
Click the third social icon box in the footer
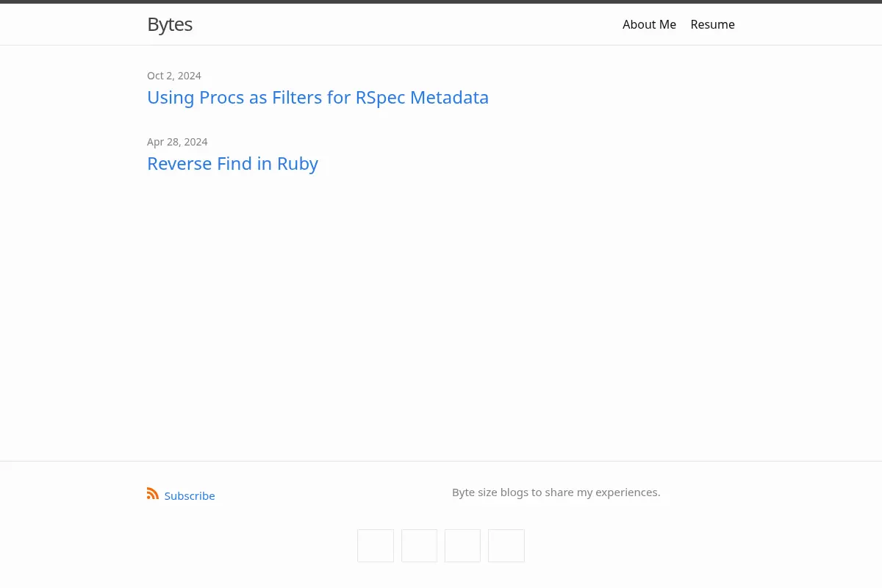[x=462, y=545]
